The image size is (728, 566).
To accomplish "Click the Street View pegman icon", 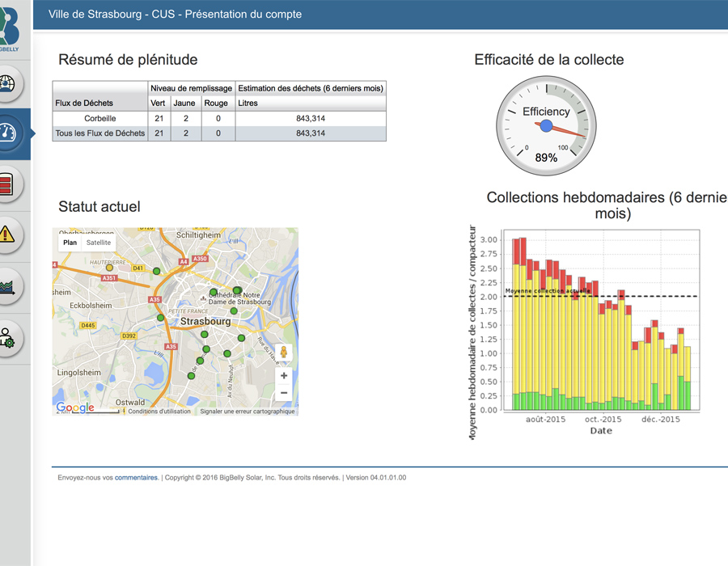I will coord(283,353).
